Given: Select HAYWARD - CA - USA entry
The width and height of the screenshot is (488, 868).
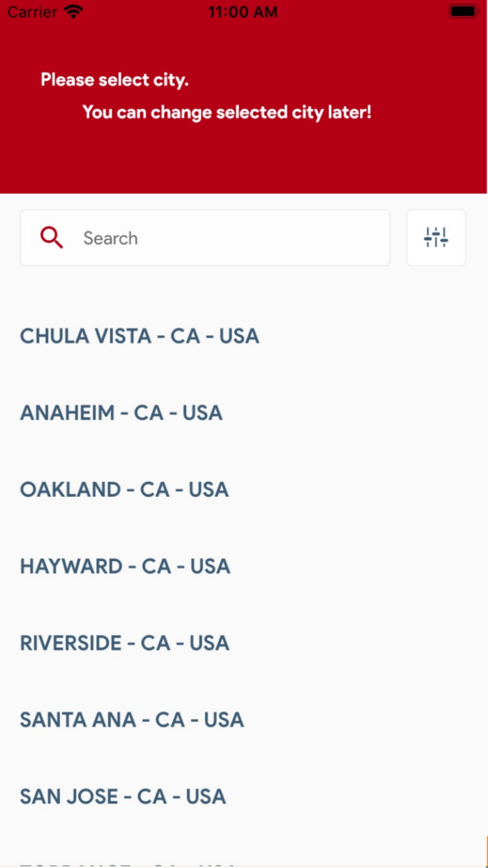Looking at the screenshot, I should click(x=125, y=567).
